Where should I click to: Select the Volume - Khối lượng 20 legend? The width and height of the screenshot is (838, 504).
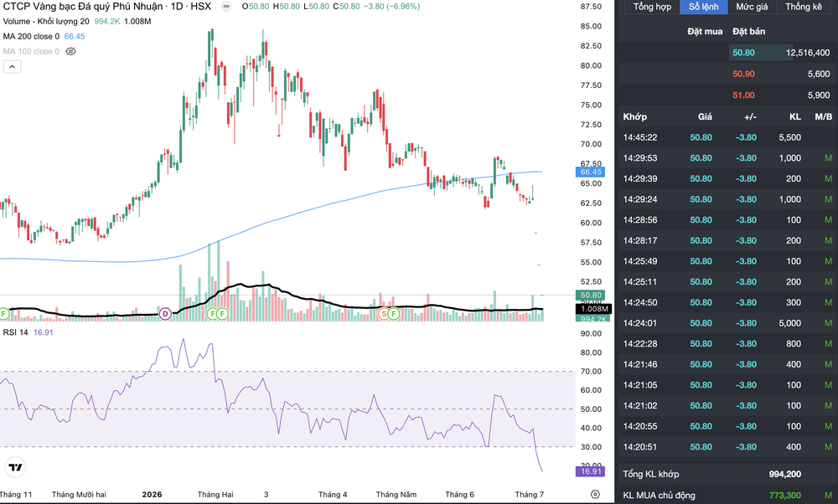click(x=46, y=22)
